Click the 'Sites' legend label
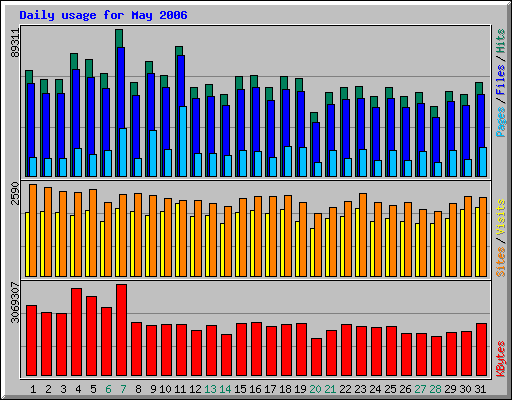The image size is (512, 400). 501,262
